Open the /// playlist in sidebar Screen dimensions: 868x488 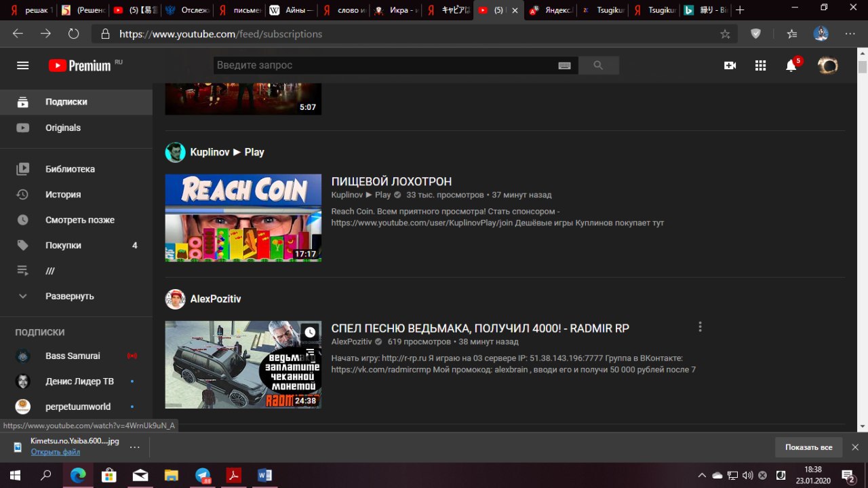76,271
